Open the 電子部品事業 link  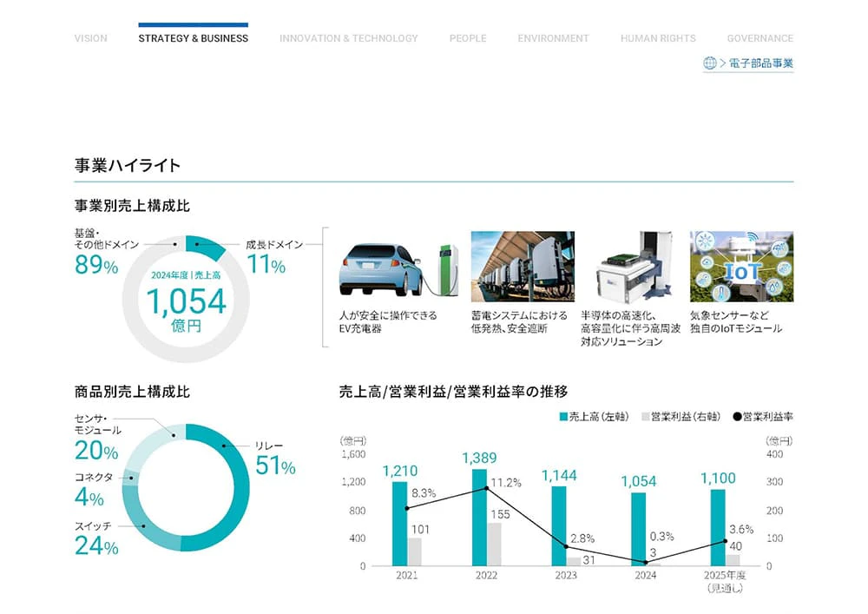pyautogui.click(x=755, y=63)
